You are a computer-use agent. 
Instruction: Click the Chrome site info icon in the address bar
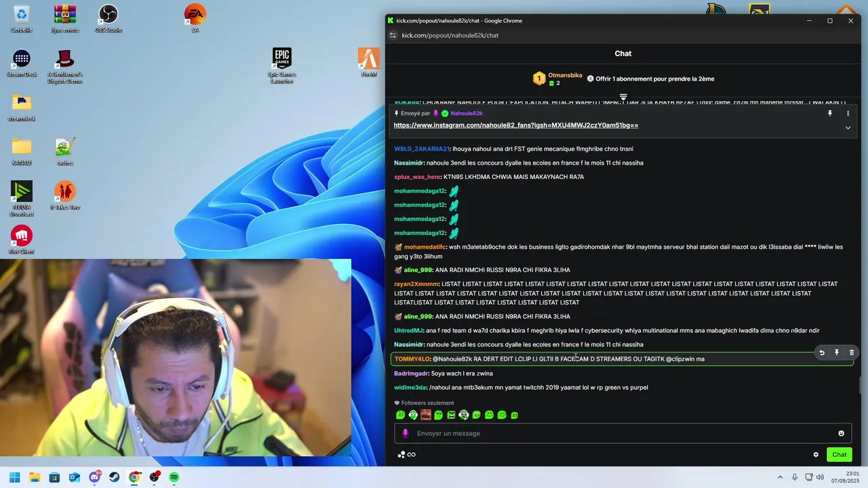(393, 35)
